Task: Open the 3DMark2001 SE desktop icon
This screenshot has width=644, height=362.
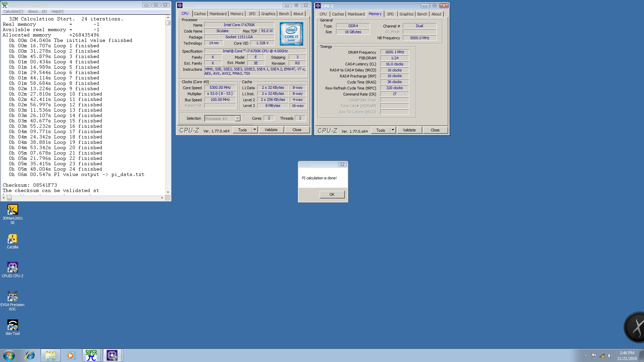Action: [x=12, y=214]
